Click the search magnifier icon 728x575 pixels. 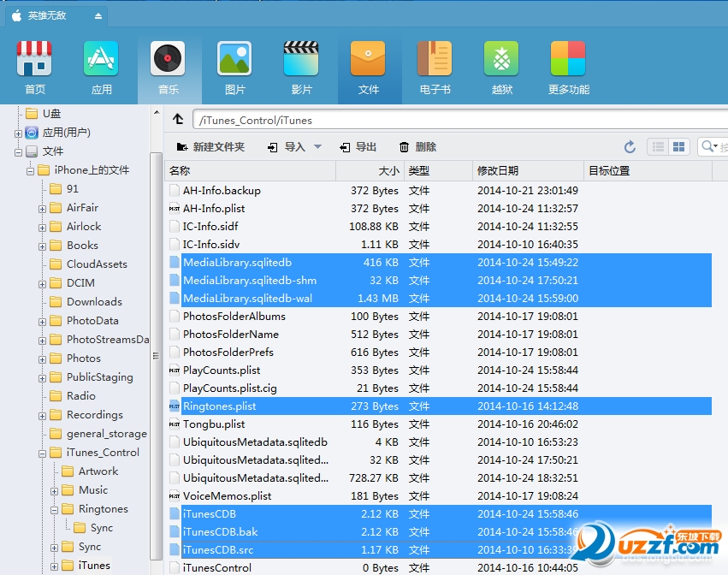(x=707, y=147)
